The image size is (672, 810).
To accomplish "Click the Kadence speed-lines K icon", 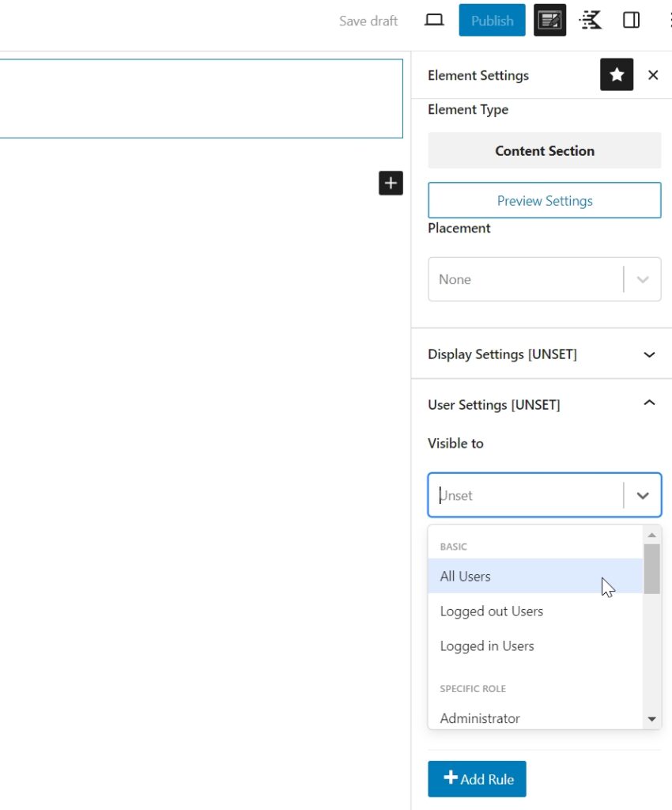I will coord(590,21).
